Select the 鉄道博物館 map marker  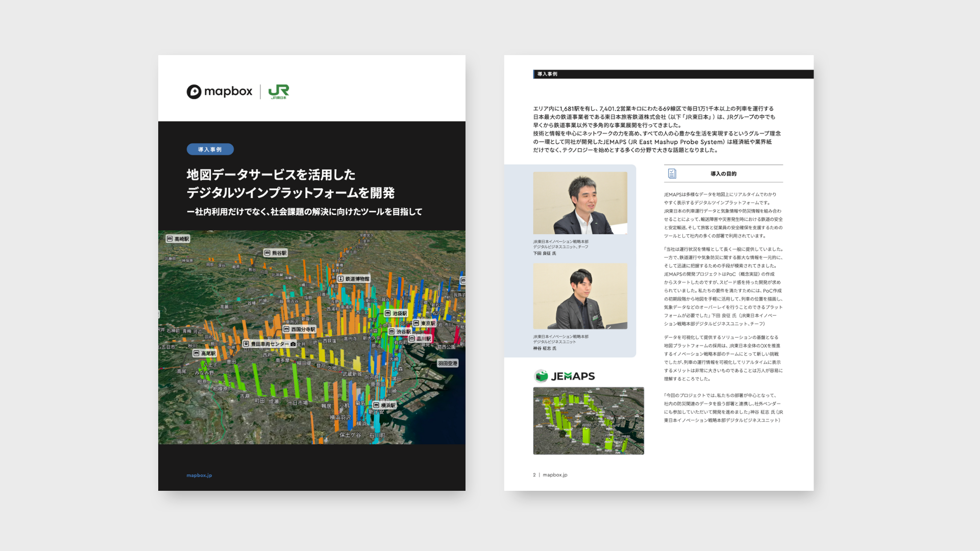354,279
